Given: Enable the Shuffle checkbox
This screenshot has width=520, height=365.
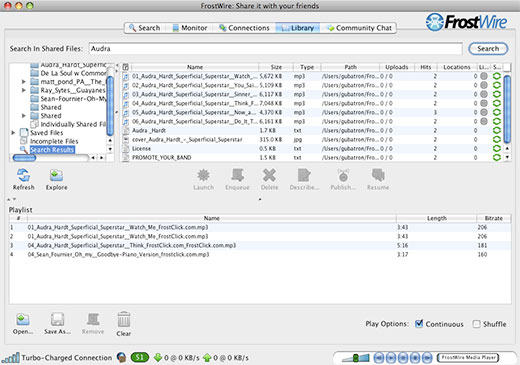Looking at the screenshot, I should click(x=477, y=324).
